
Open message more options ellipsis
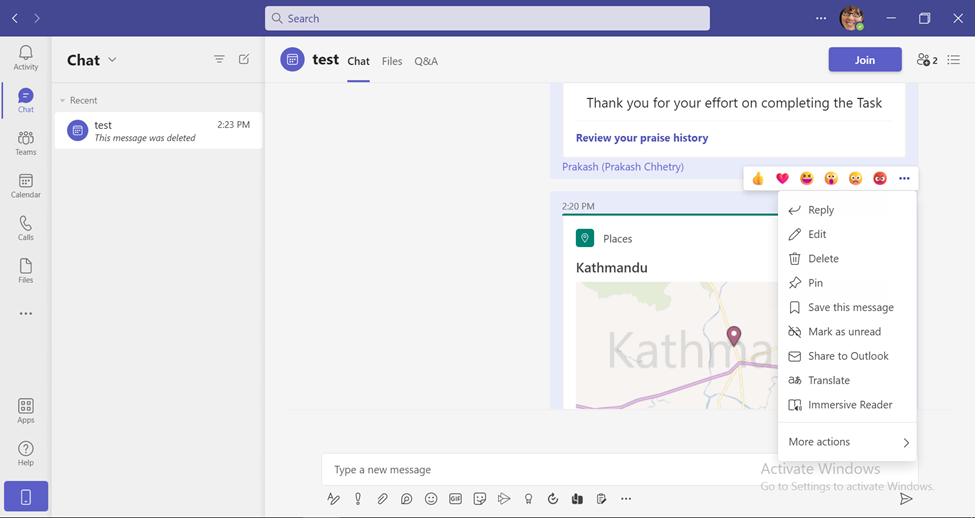point(904,179)
